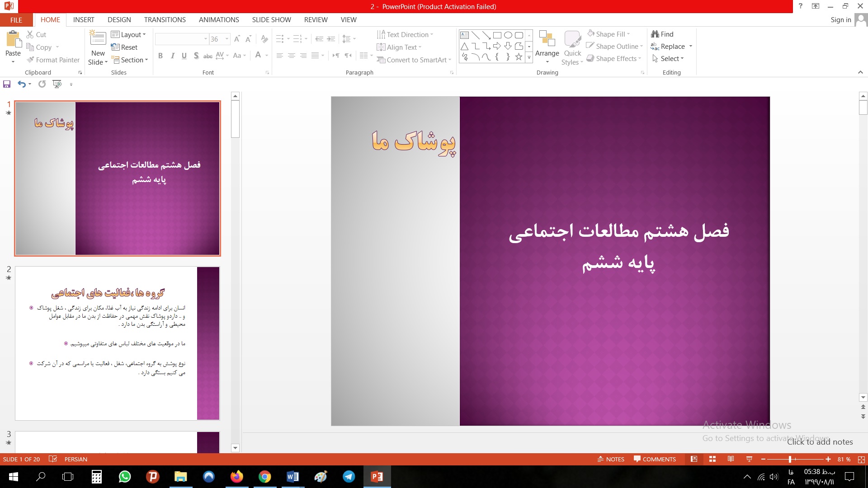868x488 pixels.
Task: Open Reading View from status bar
Action: (731, 459)
